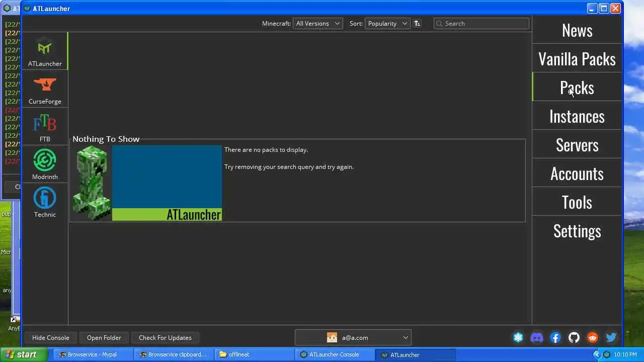Switch to the Servers tab
The image size is (644, 362).
click(x=577, y=145)
